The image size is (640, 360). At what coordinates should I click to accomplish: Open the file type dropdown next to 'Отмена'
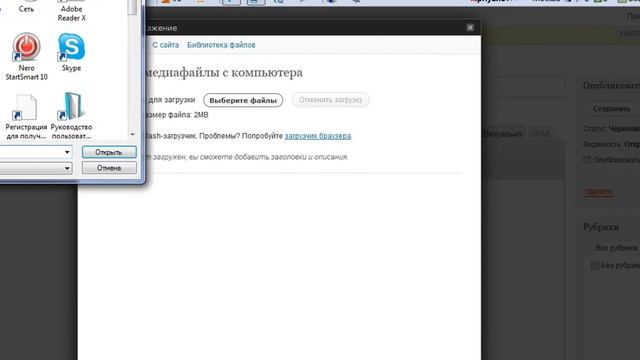[67, 168]
